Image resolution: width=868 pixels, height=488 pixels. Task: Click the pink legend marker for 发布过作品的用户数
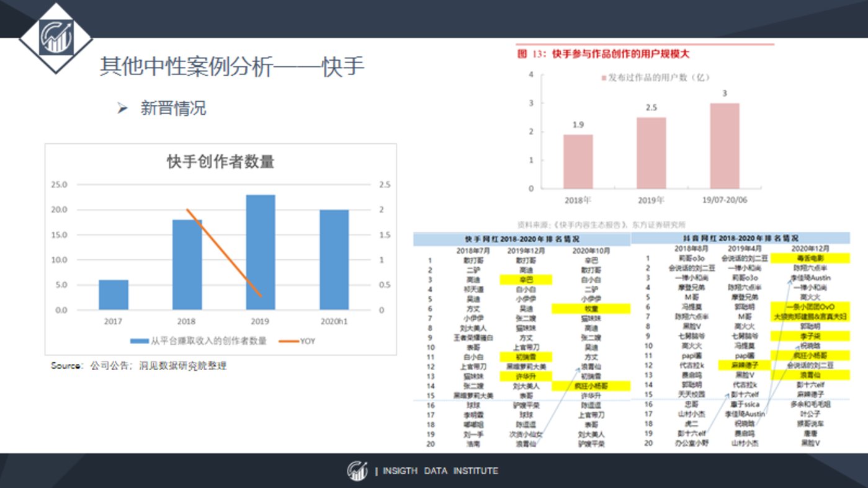coord(604,78)
